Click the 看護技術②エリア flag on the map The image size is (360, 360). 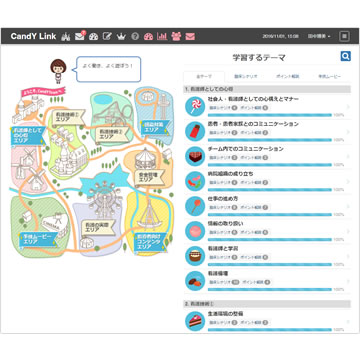(111, 134)
